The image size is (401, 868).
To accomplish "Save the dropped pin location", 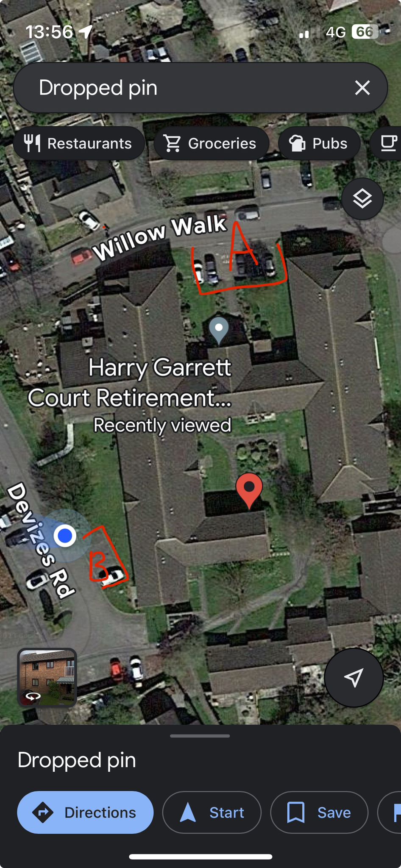I will pos(319,812).
